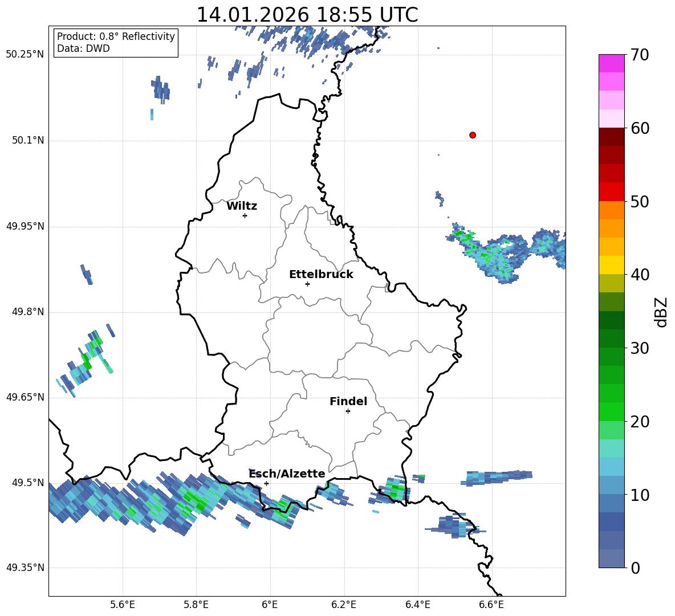Click the Findel label
The image size is (675, 616).
(348, 401)
